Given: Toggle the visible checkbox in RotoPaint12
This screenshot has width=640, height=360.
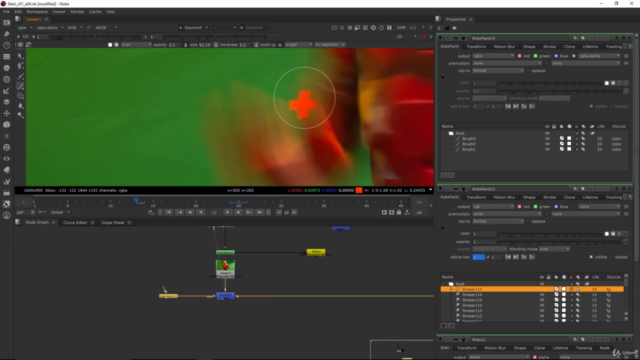Looking at the screenshot, I should click(591, 257).
